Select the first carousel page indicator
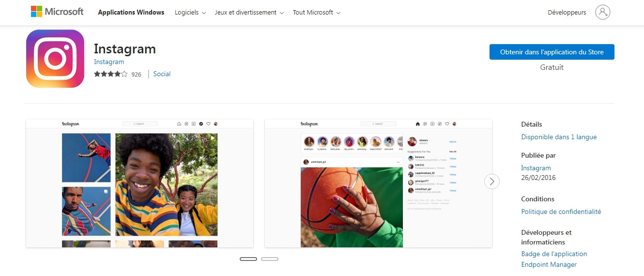This screenshot has height=276, width=644. 248,259
